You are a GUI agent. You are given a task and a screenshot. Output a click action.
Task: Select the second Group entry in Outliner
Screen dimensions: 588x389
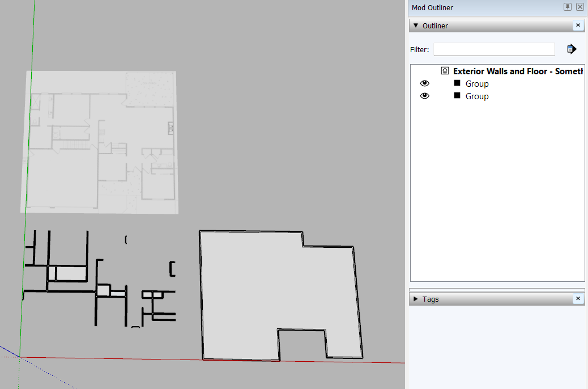(477, 96)
